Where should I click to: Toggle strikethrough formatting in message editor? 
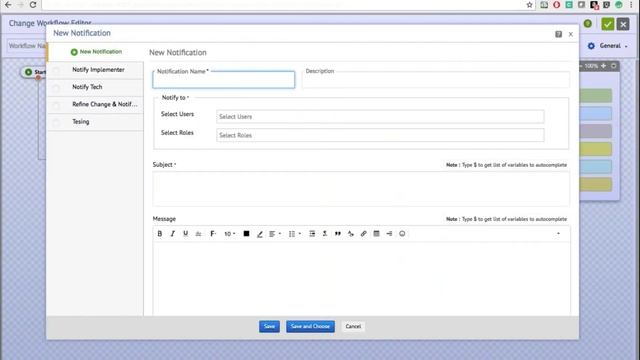tap(198, 234)
